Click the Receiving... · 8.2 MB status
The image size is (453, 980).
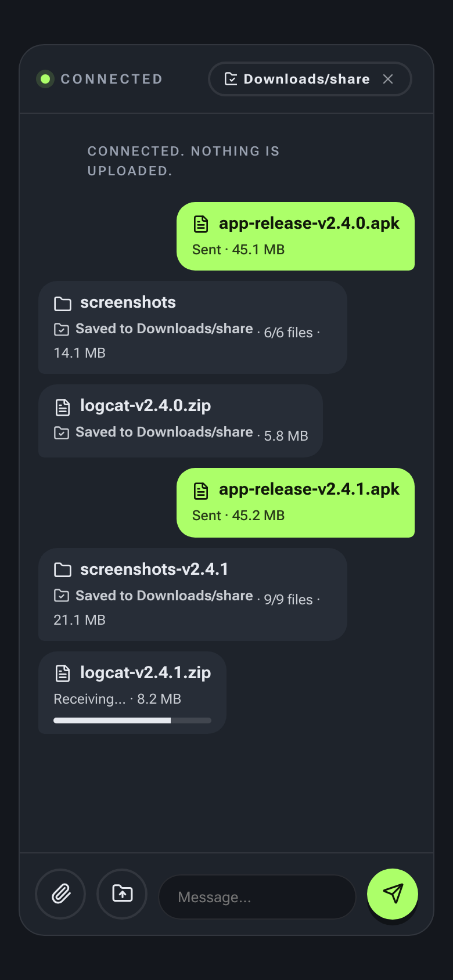pos(117,699)
